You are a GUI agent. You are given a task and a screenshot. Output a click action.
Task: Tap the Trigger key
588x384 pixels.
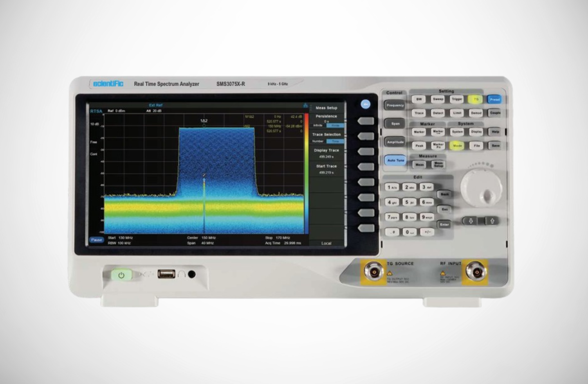[x=457, y=99]
